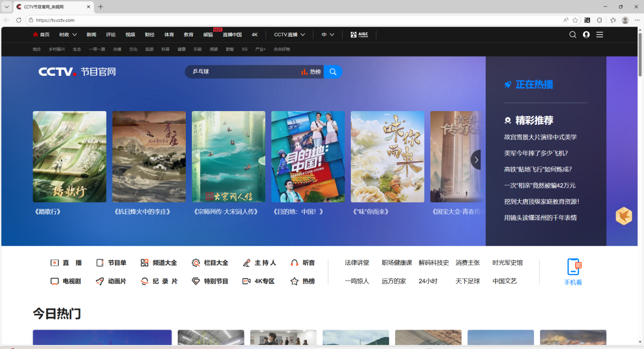The image size is (644, 349).
Task: Select 财经 in top navigation
Action: click(150, 35)
